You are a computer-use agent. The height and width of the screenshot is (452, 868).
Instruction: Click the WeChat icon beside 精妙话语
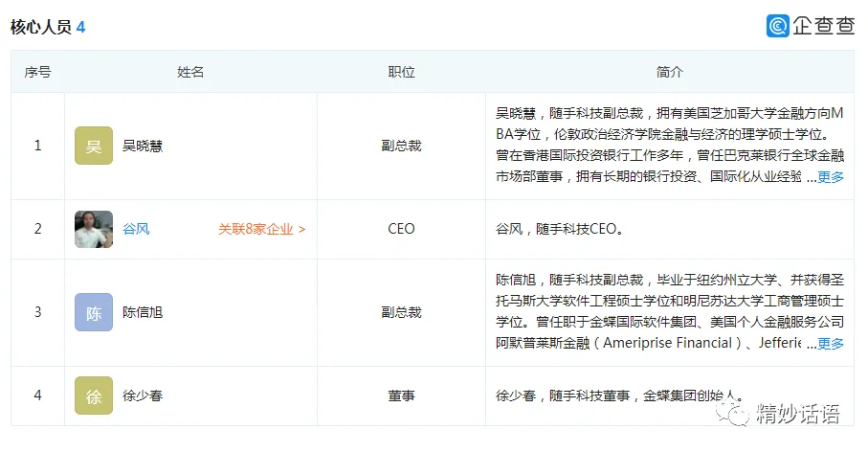[x=736, y=414]
